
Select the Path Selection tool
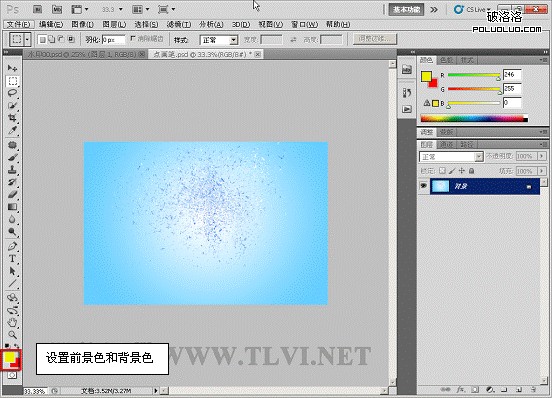[12, 271]
